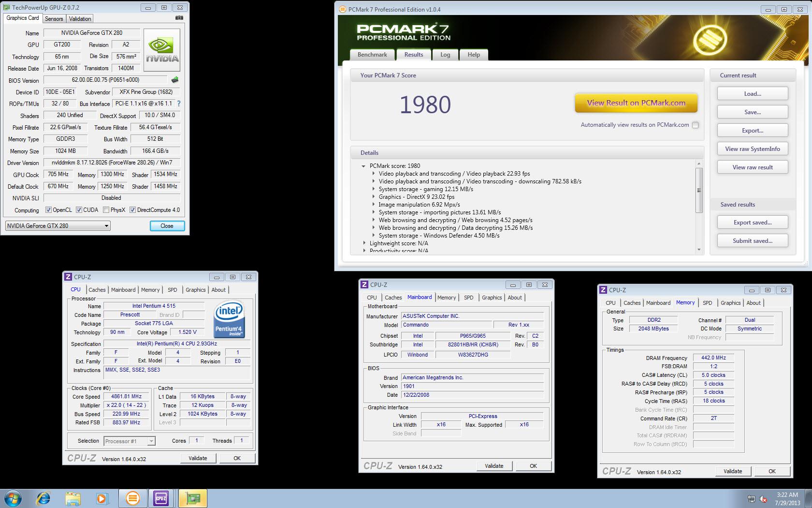This screenshot has width=812, height=508.
Task: Click View Result on PCMark.com
Action: pos(636,103)
